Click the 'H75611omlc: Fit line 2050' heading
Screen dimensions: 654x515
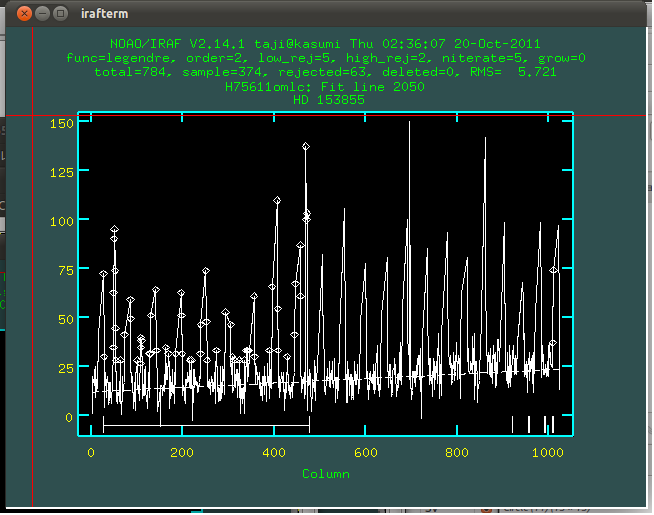pyautogui.click(x=326, y=86)
